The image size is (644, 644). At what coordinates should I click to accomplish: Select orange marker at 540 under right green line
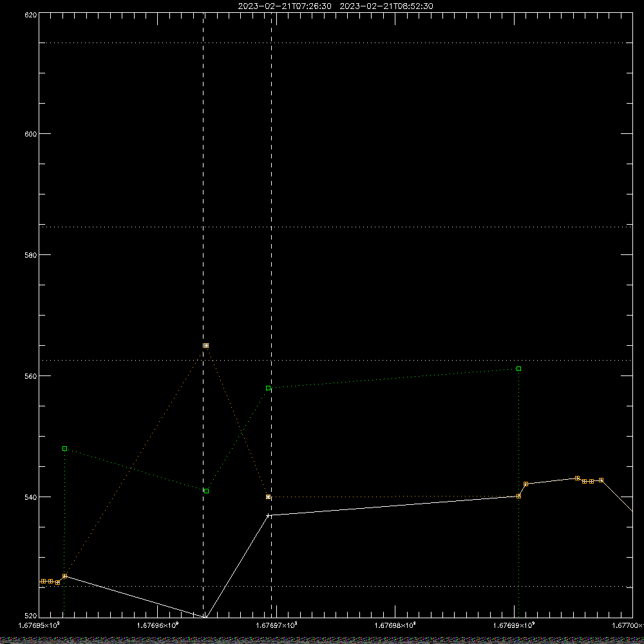(x=518, y=496)
